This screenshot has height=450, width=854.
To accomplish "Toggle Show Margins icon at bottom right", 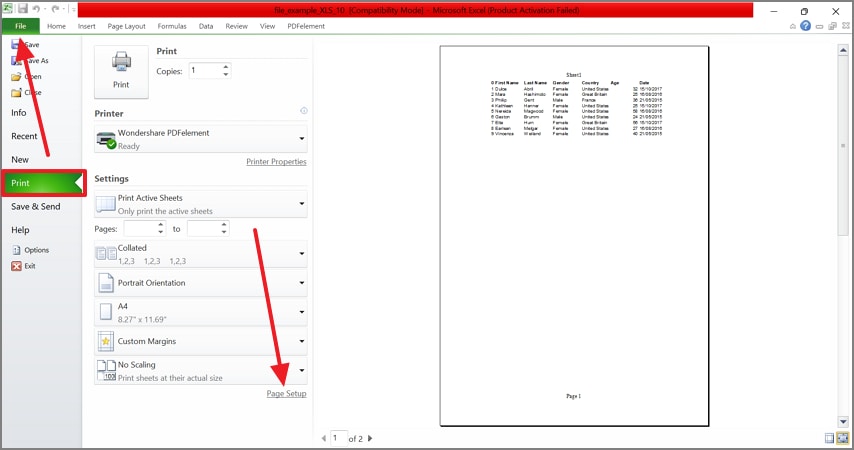I will point(829,438).
